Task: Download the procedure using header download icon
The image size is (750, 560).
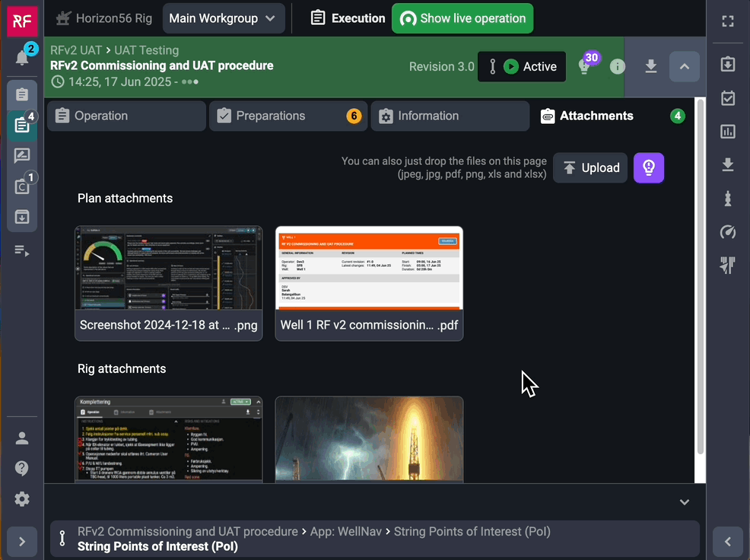Action: (651, 67)
